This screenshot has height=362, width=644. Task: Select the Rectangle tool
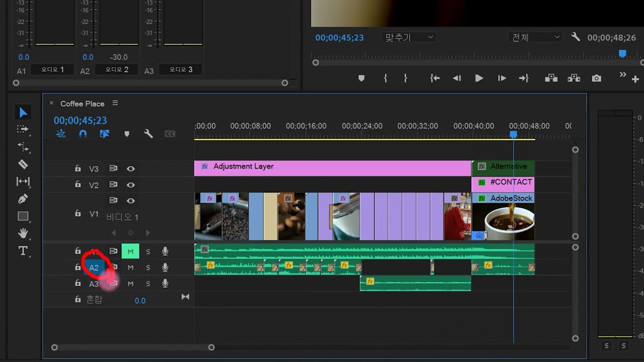point(23,216)
